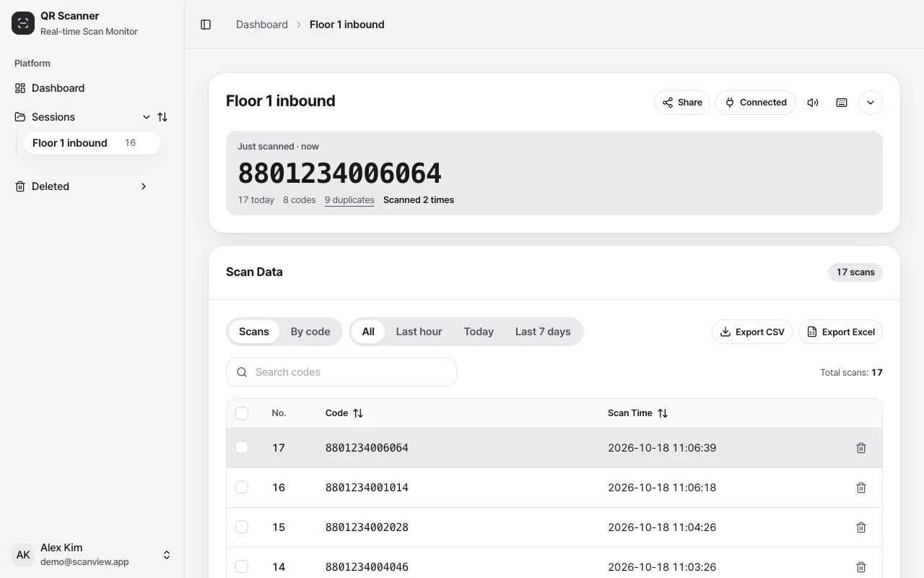
Task: Click the sound speaker icon
Action: 813,103
